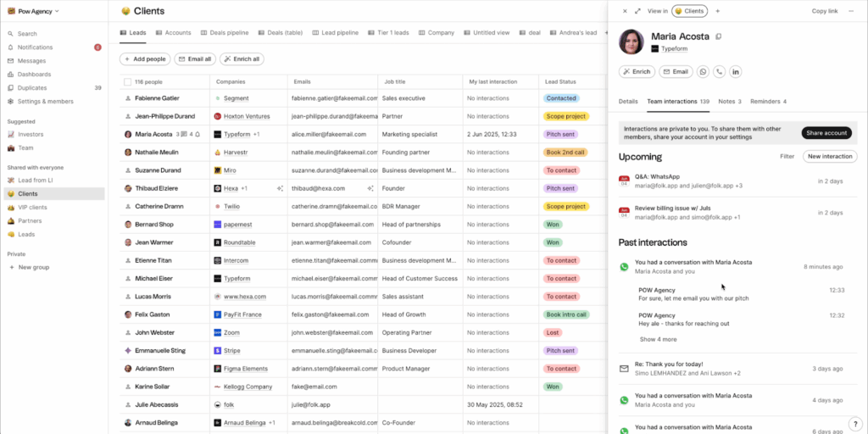The image size is (868, 434).
Task: Tick the select-all checkbox beside 116 people
Action: (x=127, y=82)
